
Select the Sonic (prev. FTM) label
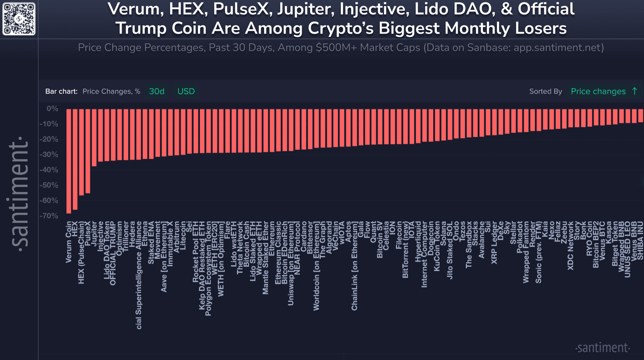[539, 253]
